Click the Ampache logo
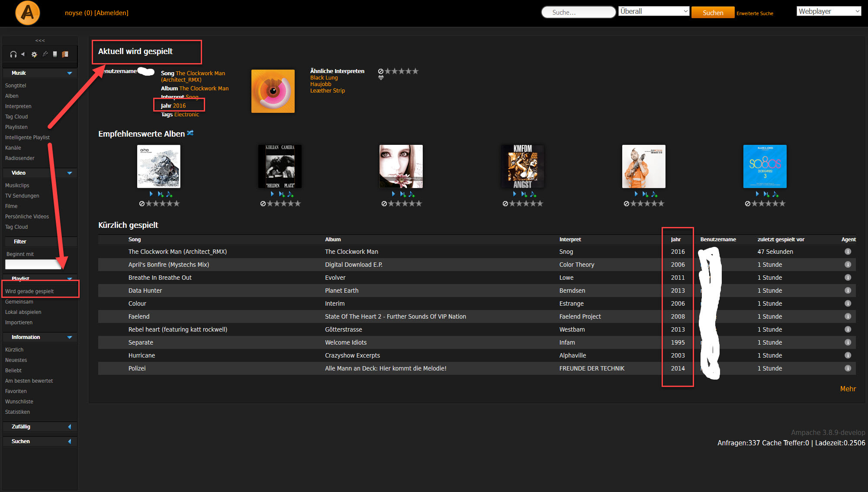The height and width of the screenshot is (492, 868). 28,13
